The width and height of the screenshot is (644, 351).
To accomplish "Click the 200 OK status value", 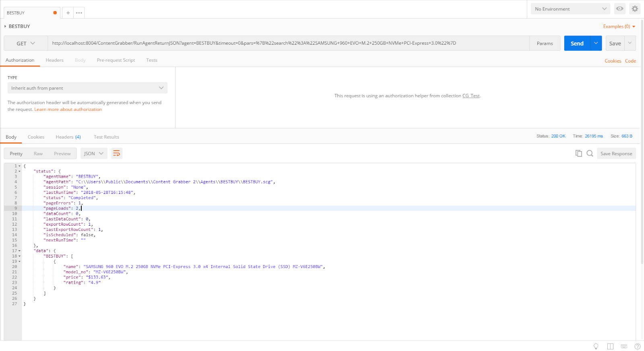I will coord(558,136).
